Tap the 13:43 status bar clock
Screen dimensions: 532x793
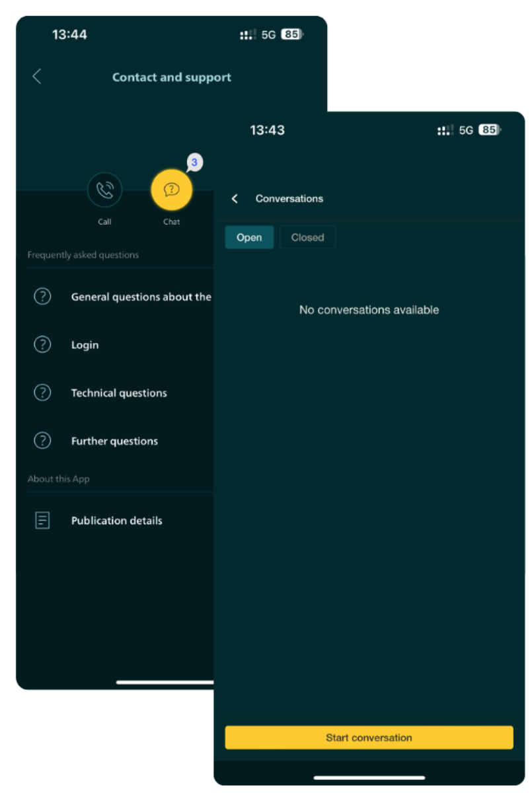267,130
